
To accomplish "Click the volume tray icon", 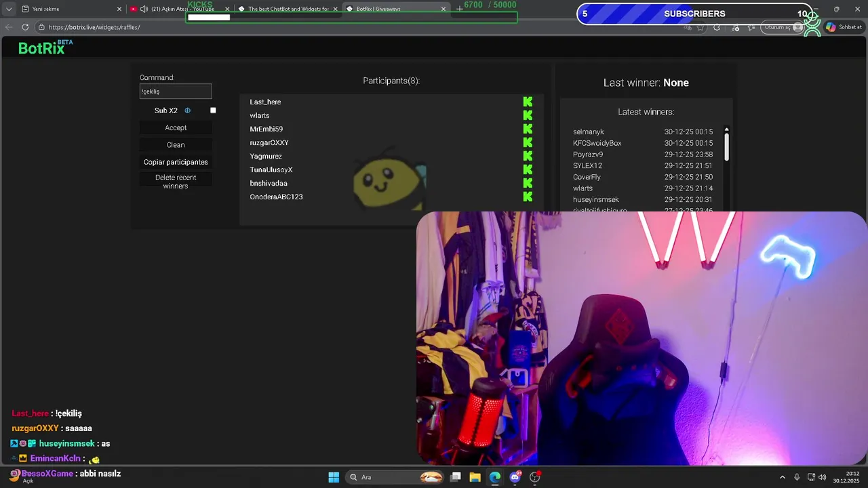I will click(822, 477).
